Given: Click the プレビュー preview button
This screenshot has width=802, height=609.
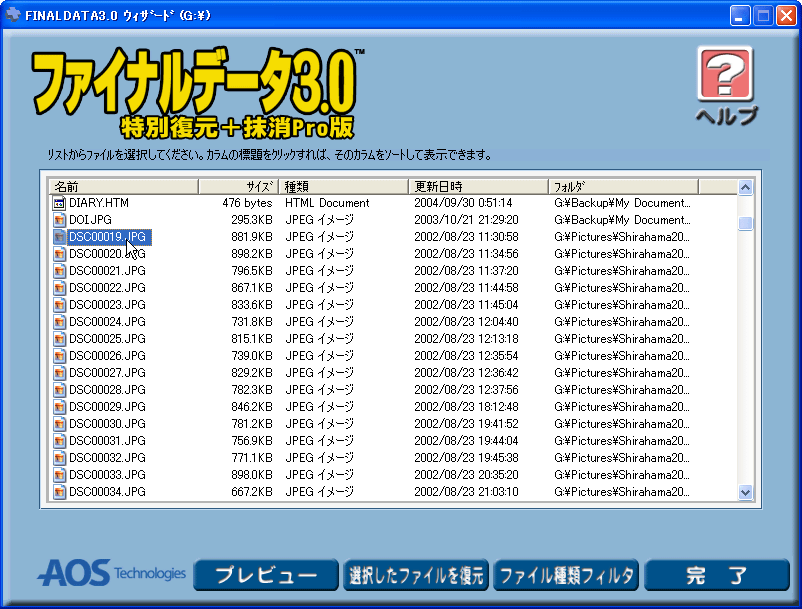Looking at the screenshot, I should tap(266, 575).
